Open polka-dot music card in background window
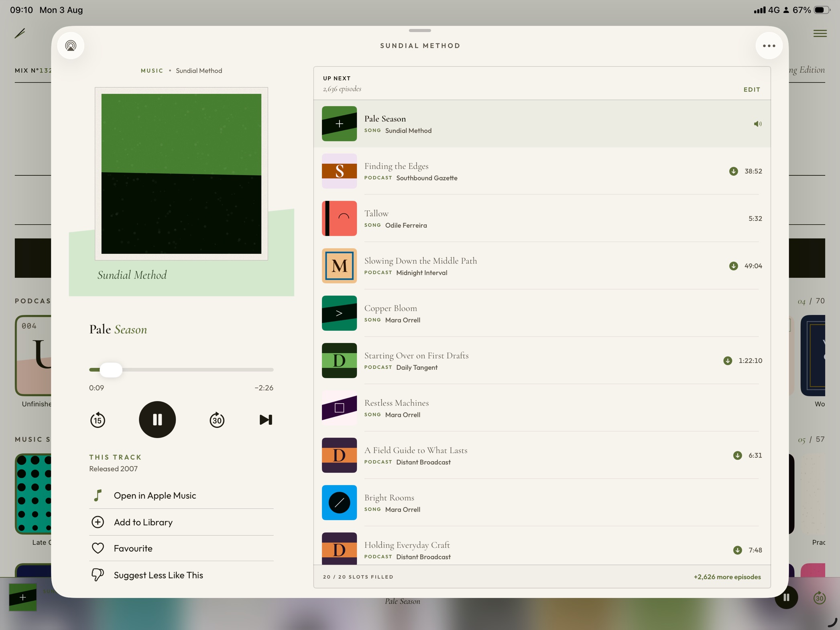Viewport: 840px width, 630px height. pyautogui.click(x=34, y=494)
